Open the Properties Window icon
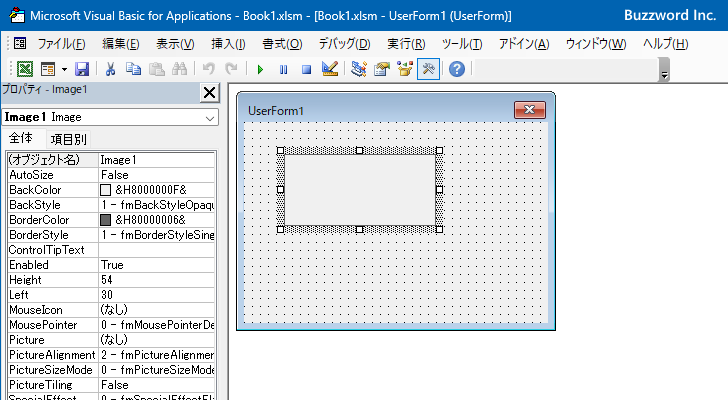The width and height of the screenshot is (728, 400). tap(382, 69)
